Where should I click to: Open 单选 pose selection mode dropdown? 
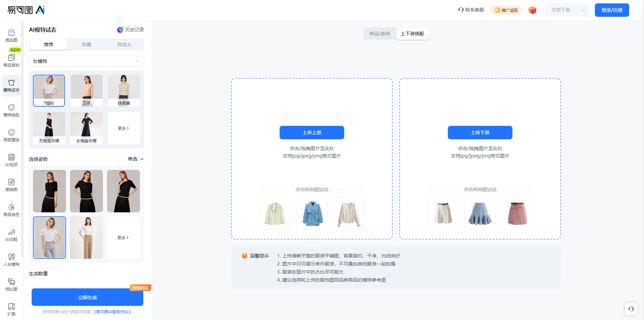(x=136, y=159)
